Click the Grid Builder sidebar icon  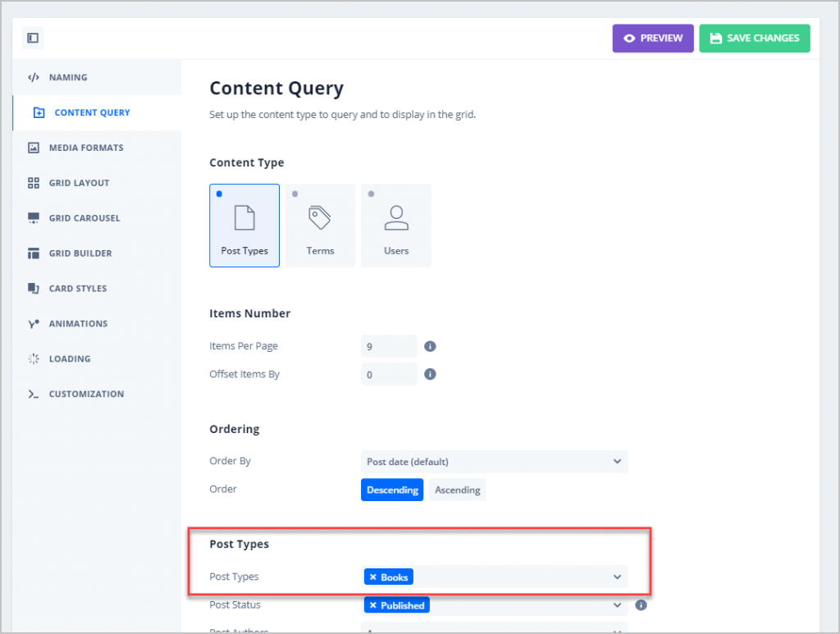point(34,253)
